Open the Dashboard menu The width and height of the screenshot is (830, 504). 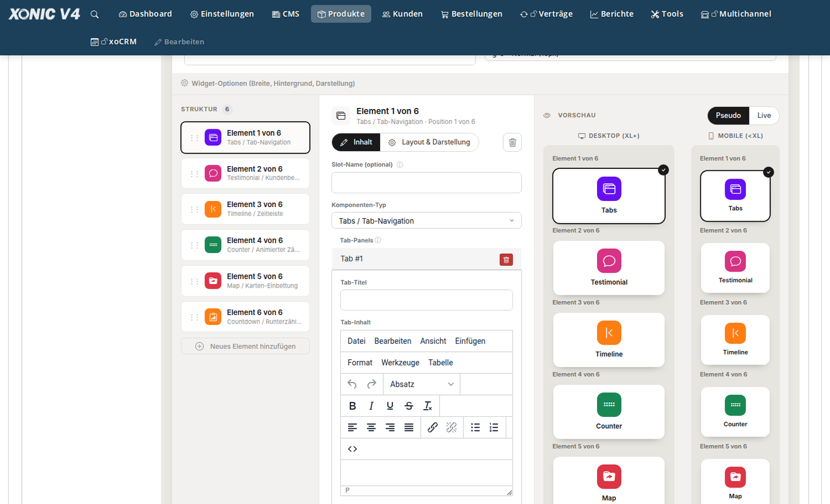pyautogui.click(x=145, y=14)
